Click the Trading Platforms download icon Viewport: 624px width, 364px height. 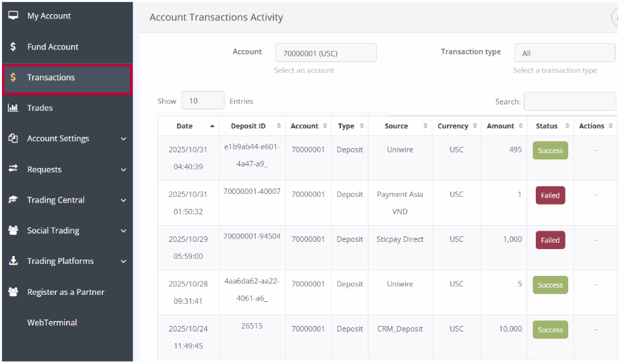[x=13, y=261]
